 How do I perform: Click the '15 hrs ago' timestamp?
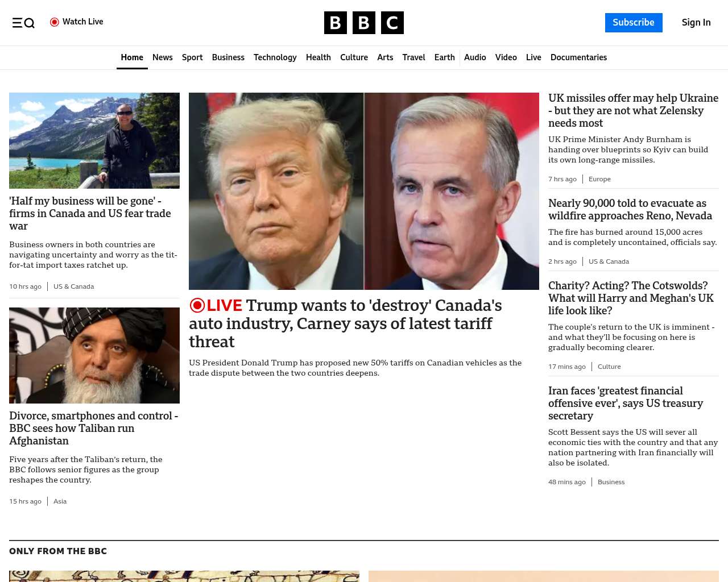25,501
